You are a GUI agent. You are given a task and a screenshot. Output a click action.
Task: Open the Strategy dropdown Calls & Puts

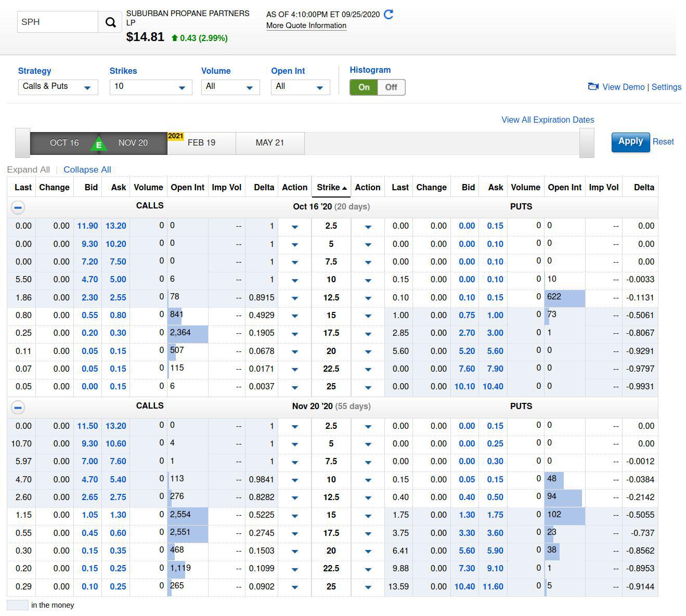(58, 87)
